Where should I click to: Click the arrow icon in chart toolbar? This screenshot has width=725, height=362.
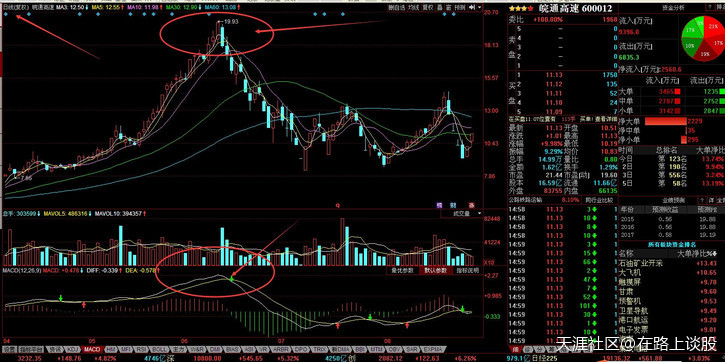coord(472,7)
